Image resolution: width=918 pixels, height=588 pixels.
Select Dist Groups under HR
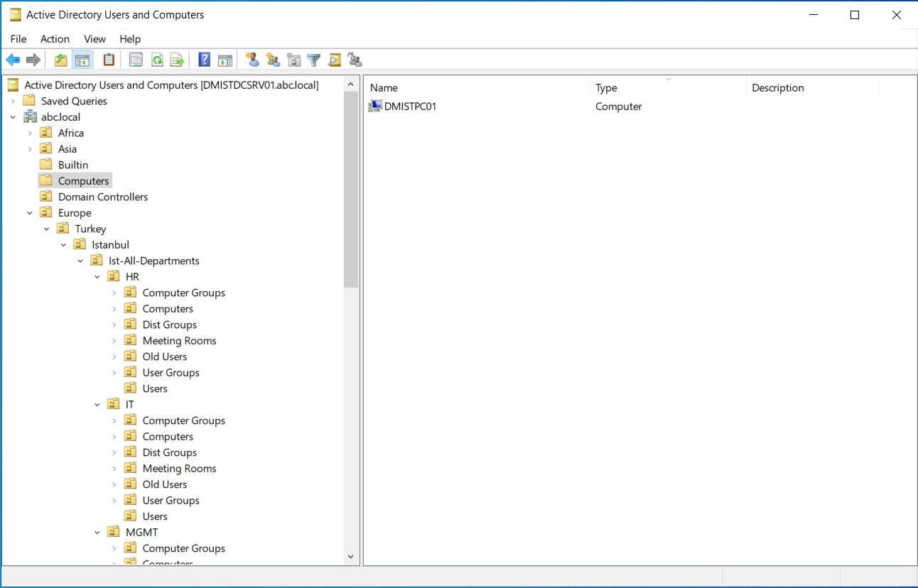click(x=169, y=325)
